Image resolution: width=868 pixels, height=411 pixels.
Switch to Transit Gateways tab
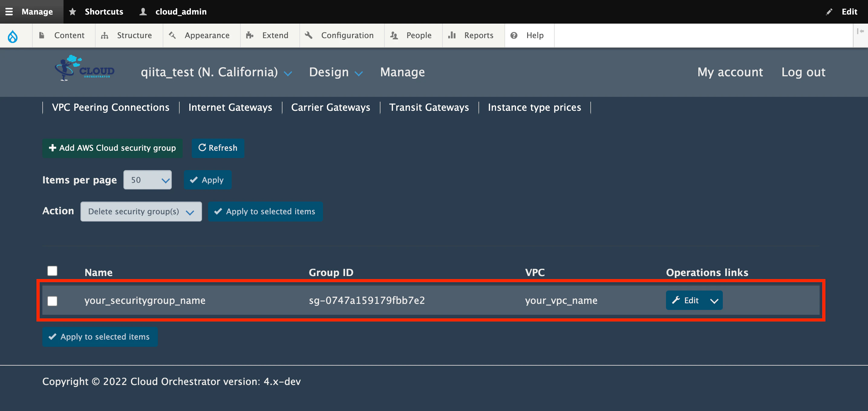tap(429, 107)
